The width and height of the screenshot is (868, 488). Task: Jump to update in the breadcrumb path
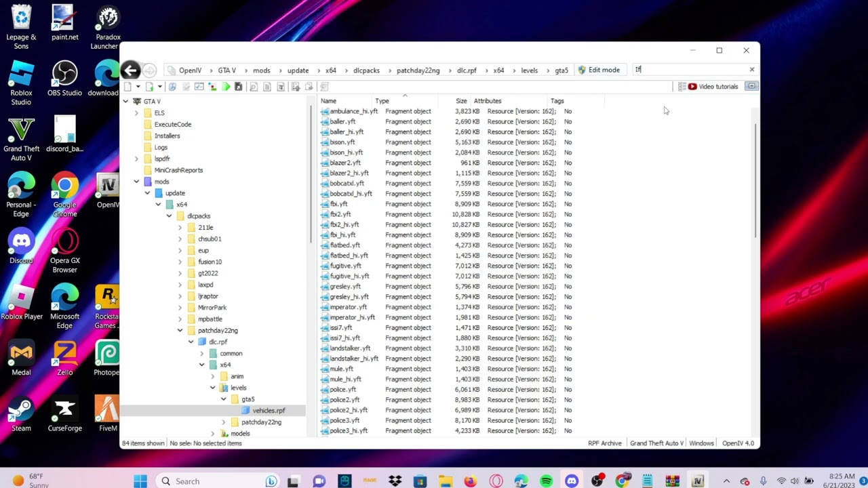tap(298, 70)
